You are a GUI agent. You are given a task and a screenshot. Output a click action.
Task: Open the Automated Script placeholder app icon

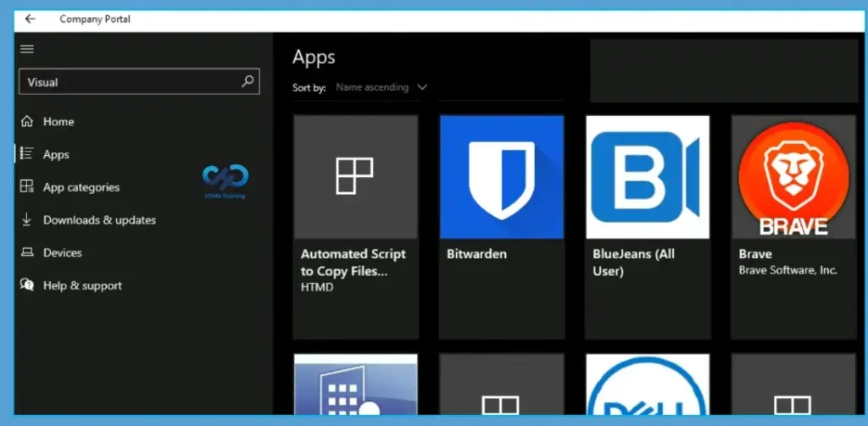pyautogui.click(x=355, y=176)
